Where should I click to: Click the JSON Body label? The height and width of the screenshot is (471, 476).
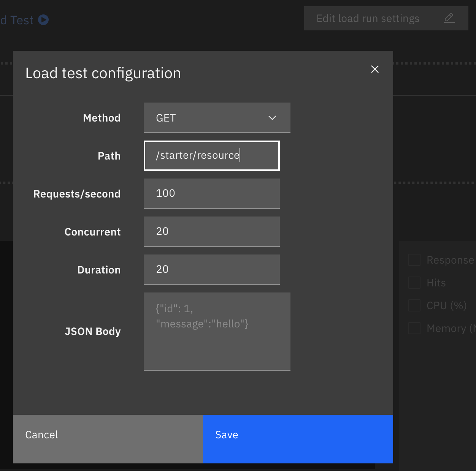tap(93, 332)
